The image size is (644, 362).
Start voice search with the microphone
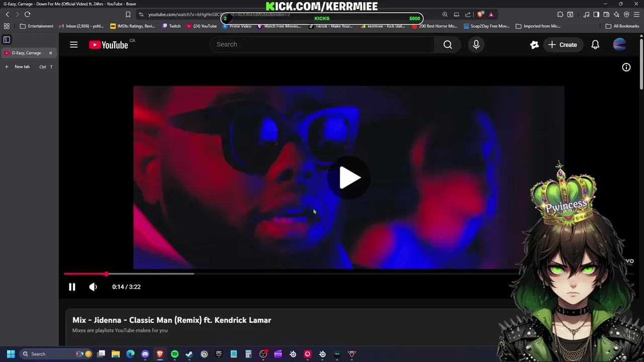point(476,44)
